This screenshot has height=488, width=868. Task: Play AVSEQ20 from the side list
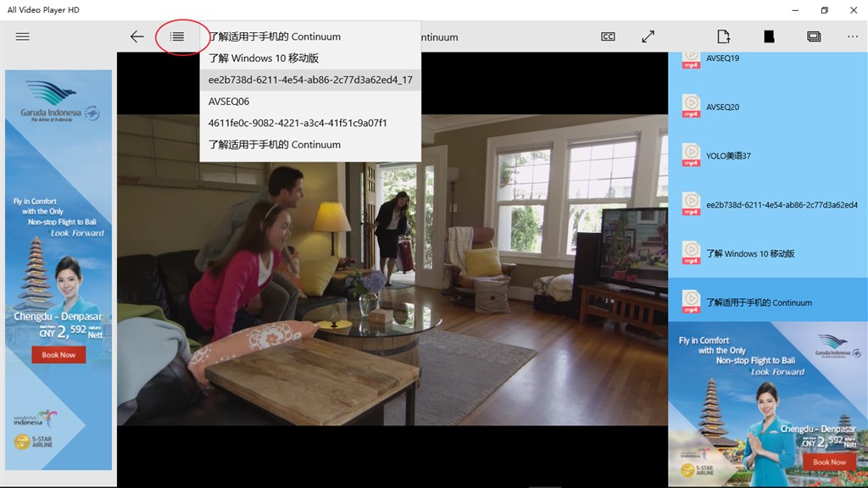coord(768,107)
